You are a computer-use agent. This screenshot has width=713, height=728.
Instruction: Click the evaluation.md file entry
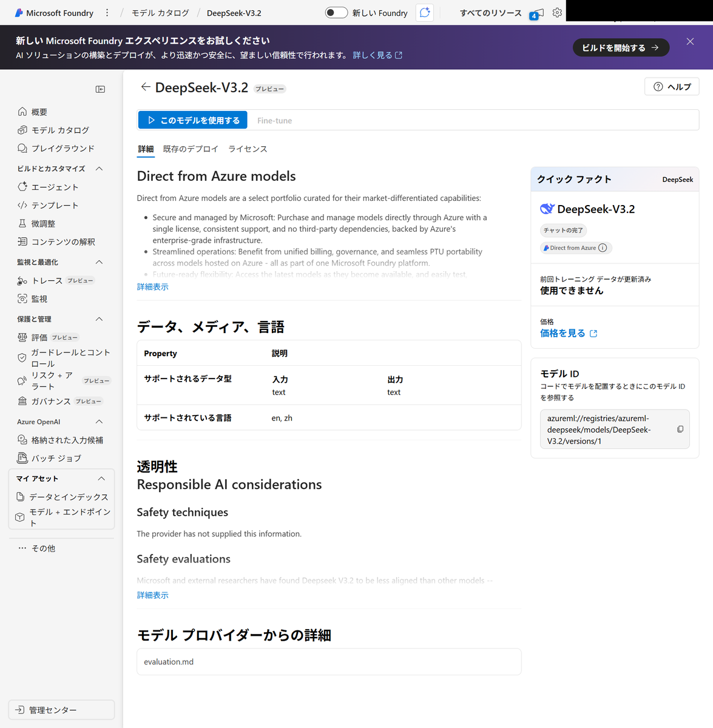[x=329, y=662]
